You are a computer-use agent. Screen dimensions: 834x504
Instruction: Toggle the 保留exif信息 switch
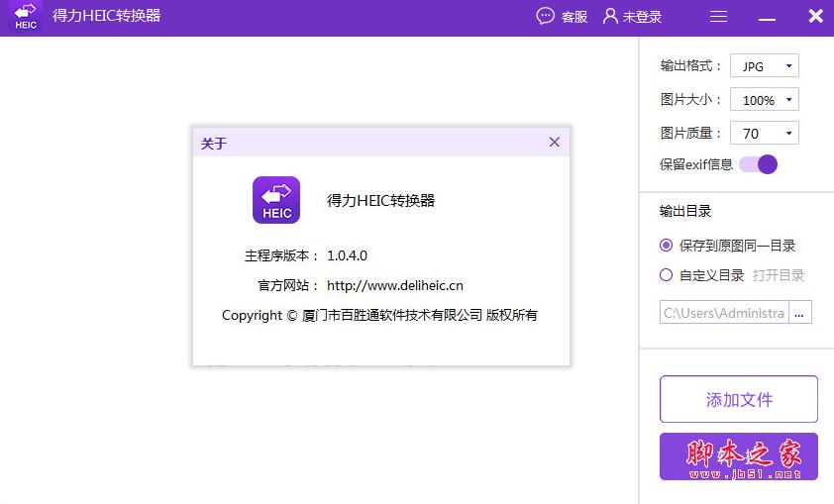point(759,164)
